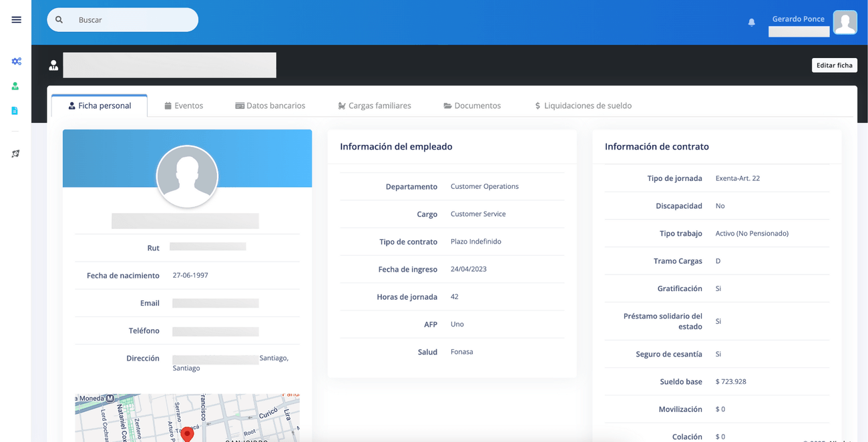Open the notifications bell

(751, 22)
